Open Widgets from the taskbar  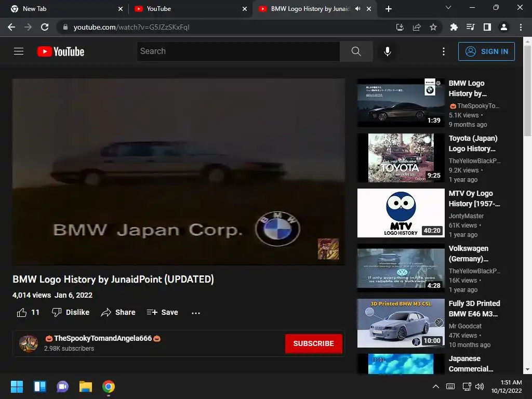(x=39, y=387)
